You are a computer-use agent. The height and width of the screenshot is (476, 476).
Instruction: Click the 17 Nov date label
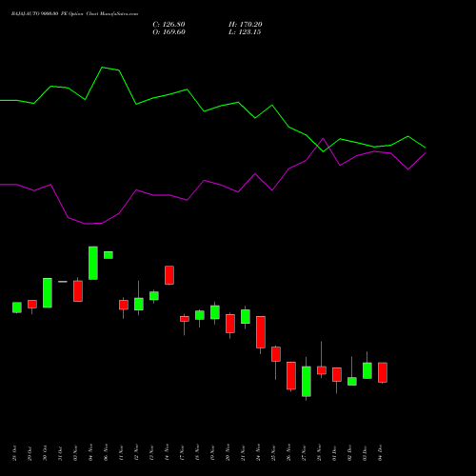pos(182,453)
